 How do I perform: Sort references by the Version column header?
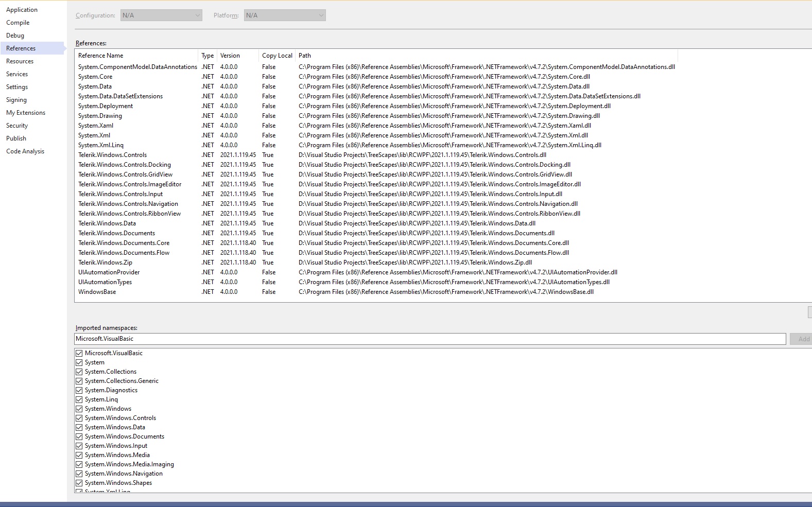pyautogui.click(x=238, y=56)
